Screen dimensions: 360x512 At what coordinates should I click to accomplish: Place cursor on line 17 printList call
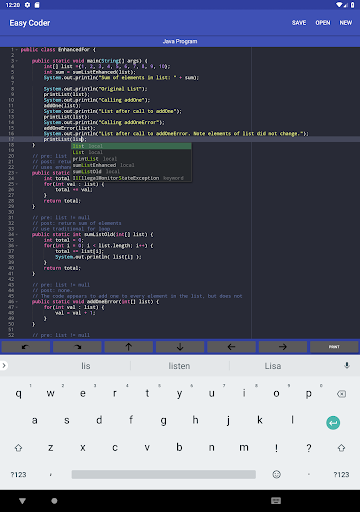point(65,139)
